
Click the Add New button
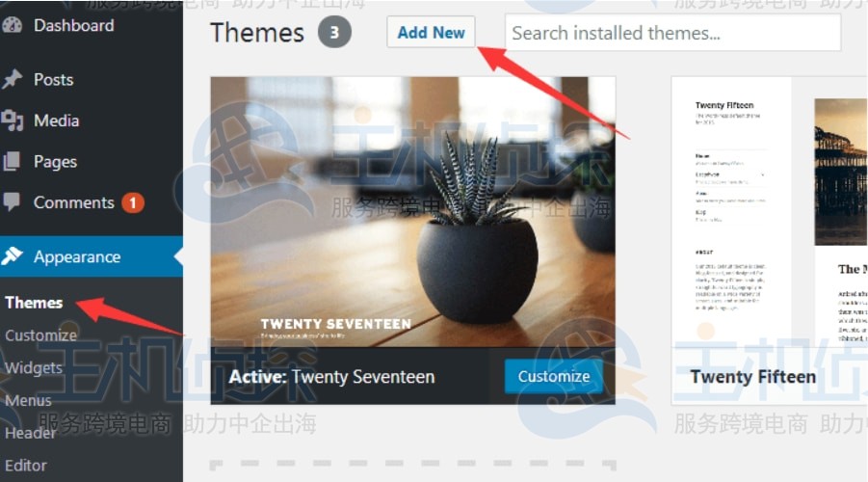pos(431,32)
